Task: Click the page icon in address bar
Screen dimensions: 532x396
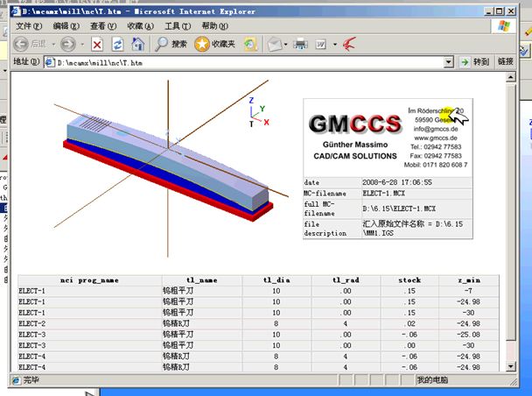Action: click(x=50, y=62)
